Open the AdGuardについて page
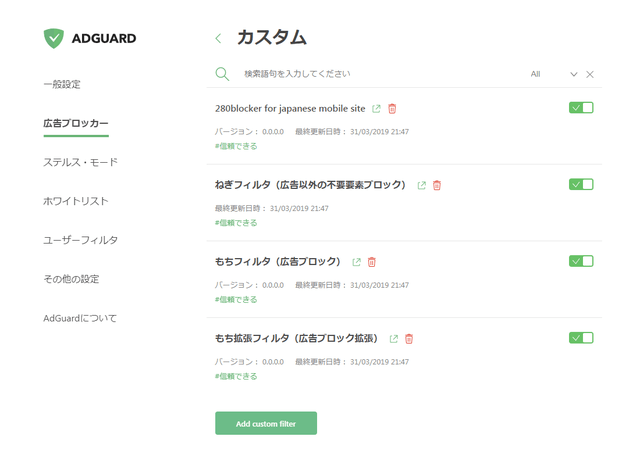This screenshot has height=465, width=640. click(80, 318)
